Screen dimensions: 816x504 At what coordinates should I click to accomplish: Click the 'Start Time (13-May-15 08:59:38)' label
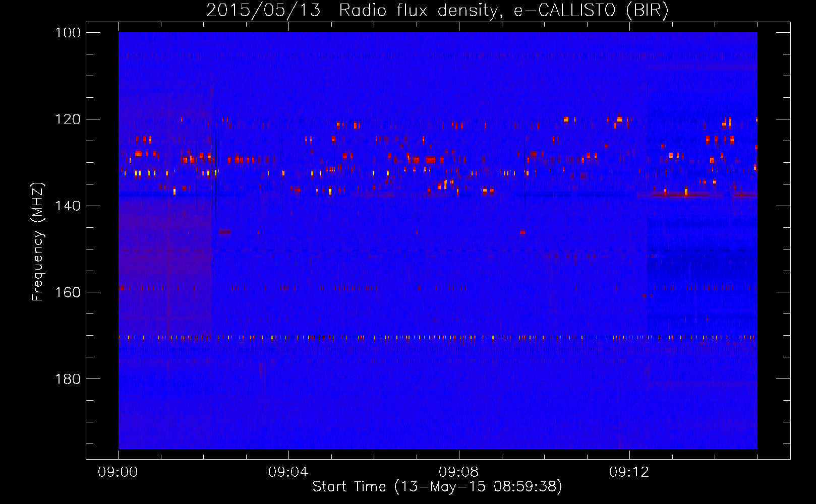[437, 487]
